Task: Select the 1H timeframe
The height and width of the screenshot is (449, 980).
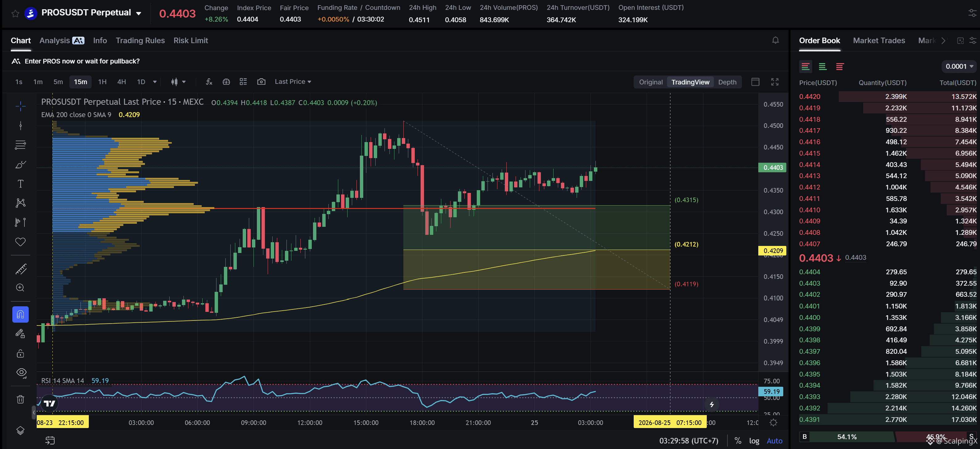Action: (x=102, y=82)
